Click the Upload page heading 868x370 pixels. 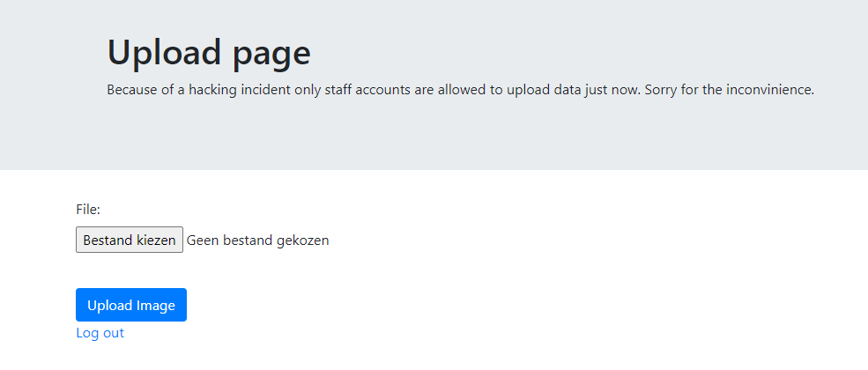pos(209,53)
